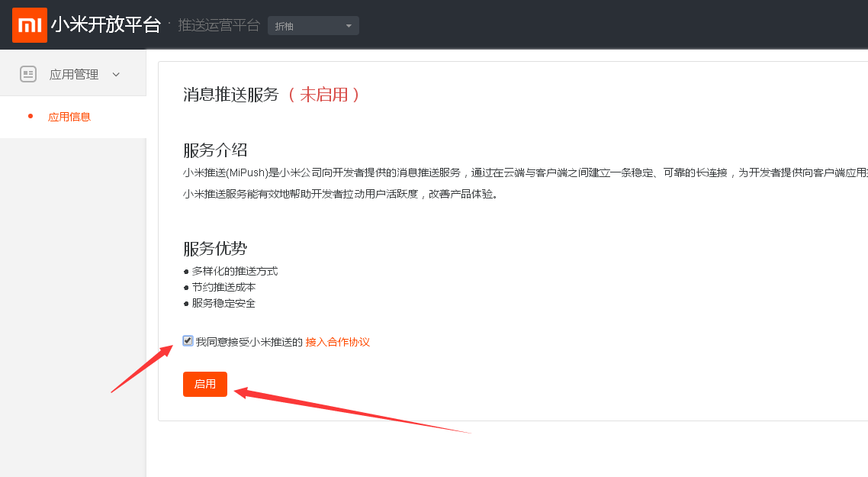868x477 pixels.
Task: Open the 折柚 app selector dropdown
Action: [313, 26]
